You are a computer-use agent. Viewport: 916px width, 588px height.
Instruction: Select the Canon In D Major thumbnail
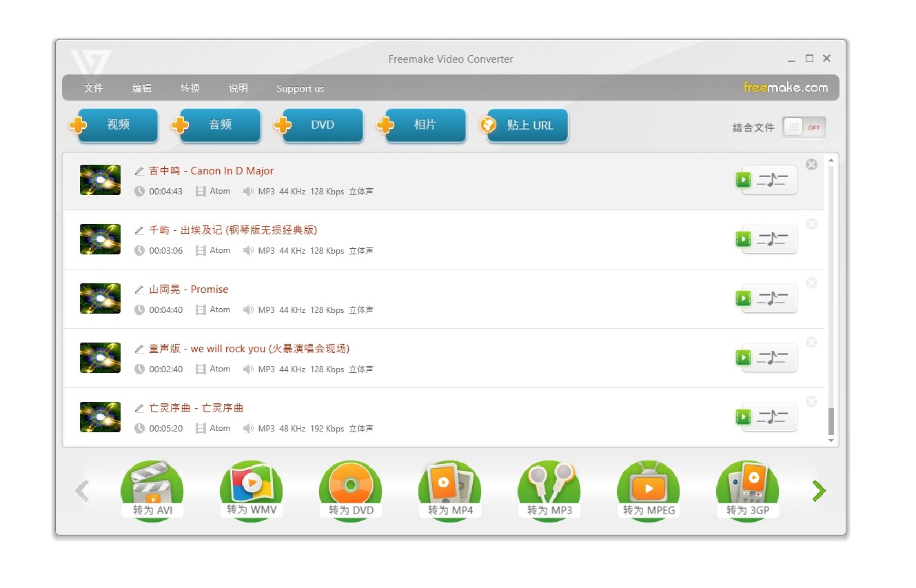click(100, 180)
